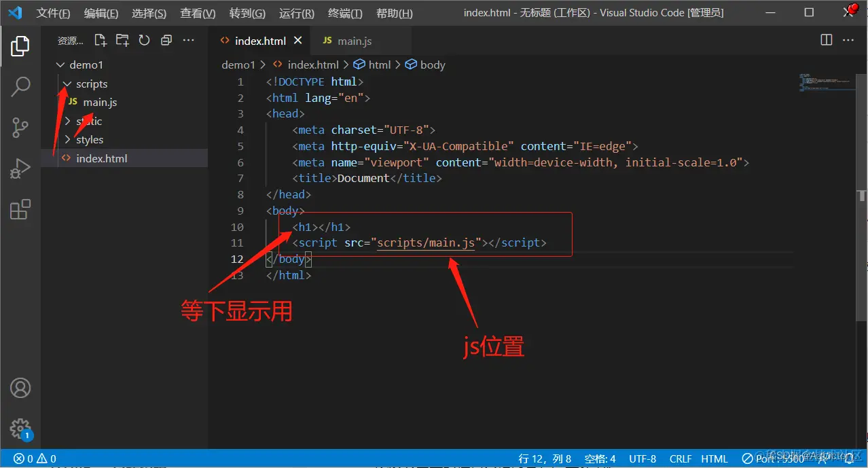
Task: Change line ending via CRLF
Action: 681,458
